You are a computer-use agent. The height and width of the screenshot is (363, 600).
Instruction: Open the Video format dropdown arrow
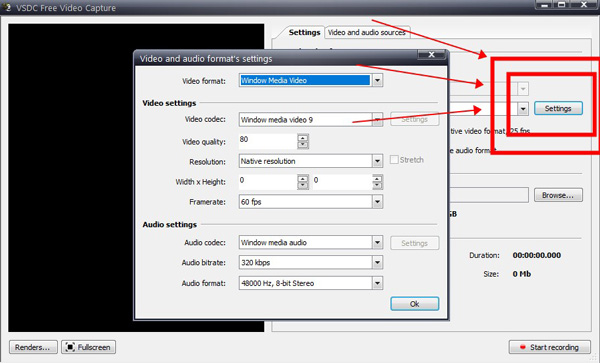coord(377,80)
